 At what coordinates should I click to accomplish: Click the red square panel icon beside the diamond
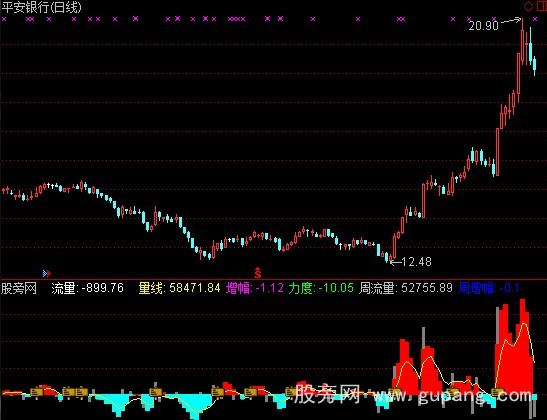pyautogui.click(x=542, y=7)
